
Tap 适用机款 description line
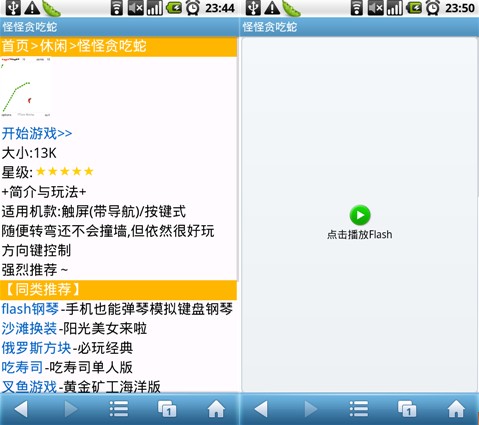[94, 212]
